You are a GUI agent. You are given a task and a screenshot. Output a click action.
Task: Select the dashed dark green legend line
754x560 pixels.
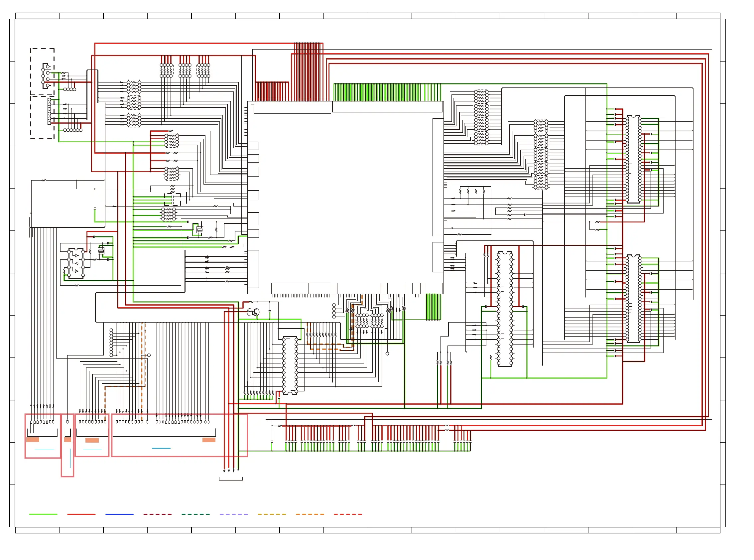tap(195, 514)
